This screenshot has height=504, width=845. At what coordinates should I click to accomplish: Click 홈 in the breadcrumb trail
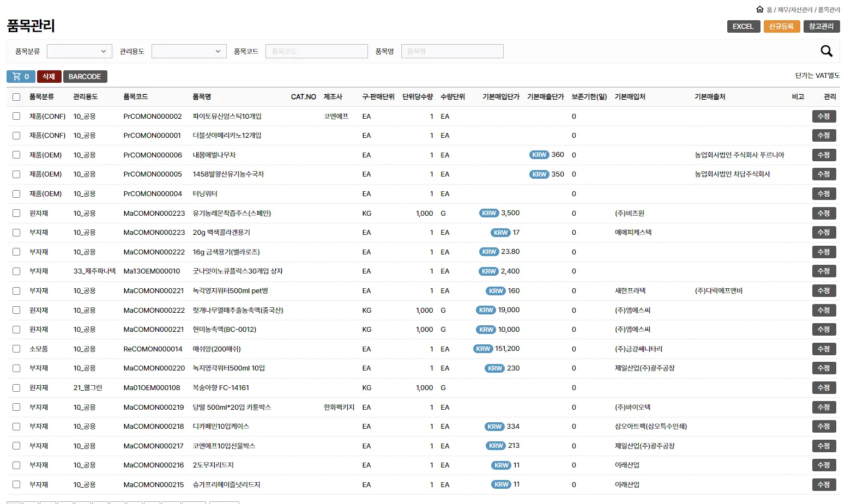point(769,9)
